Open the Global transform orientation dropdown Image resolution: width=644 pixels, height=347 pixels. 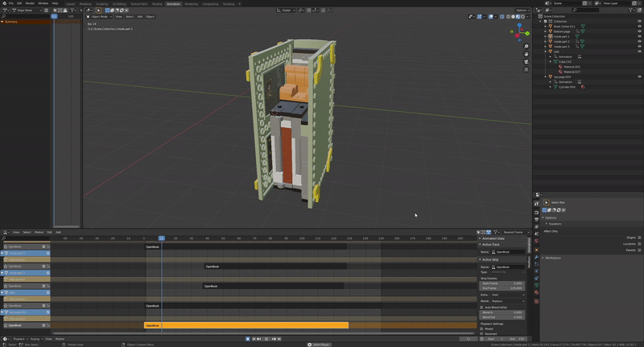pos(287,10)
